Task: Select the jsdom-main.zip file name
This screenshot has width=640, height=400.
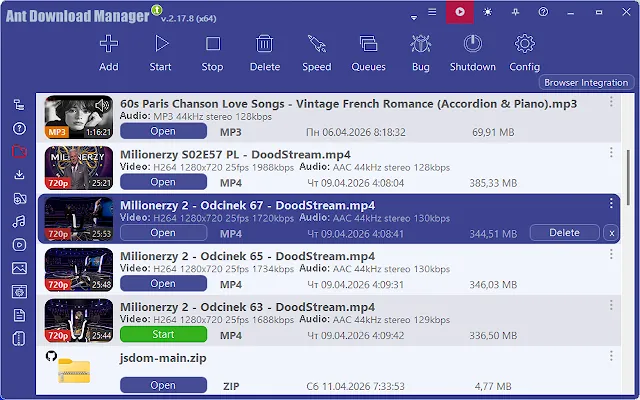Action: 163,358
